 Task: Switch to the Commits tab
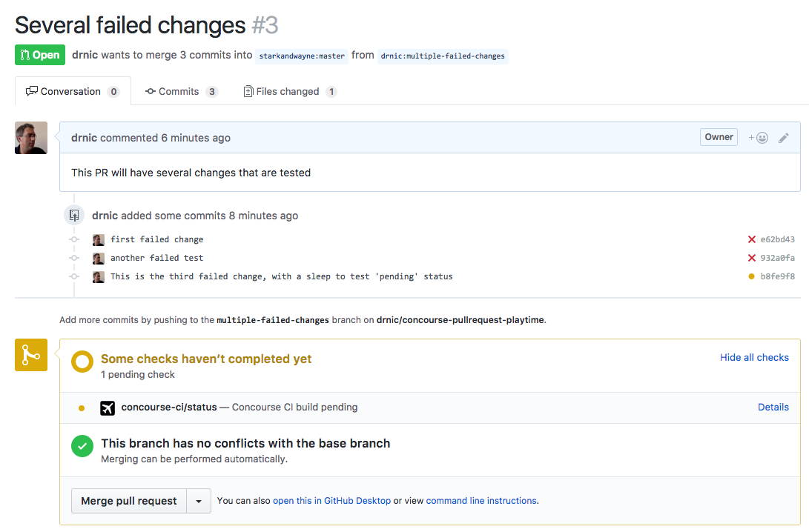[181, 91]
